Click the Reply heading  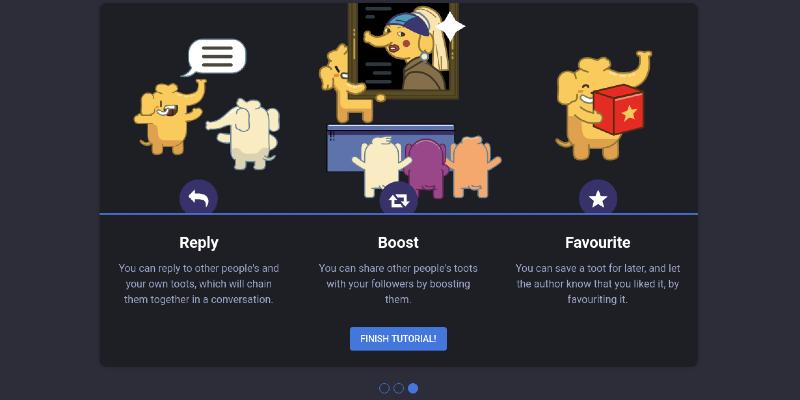point(199,242)
